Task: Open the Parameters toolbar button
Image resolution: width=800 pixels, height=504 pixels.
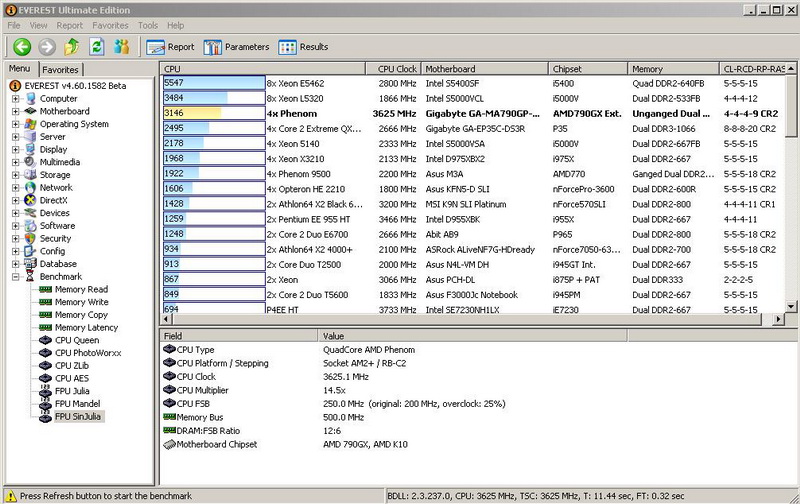Action: [236, 47]
